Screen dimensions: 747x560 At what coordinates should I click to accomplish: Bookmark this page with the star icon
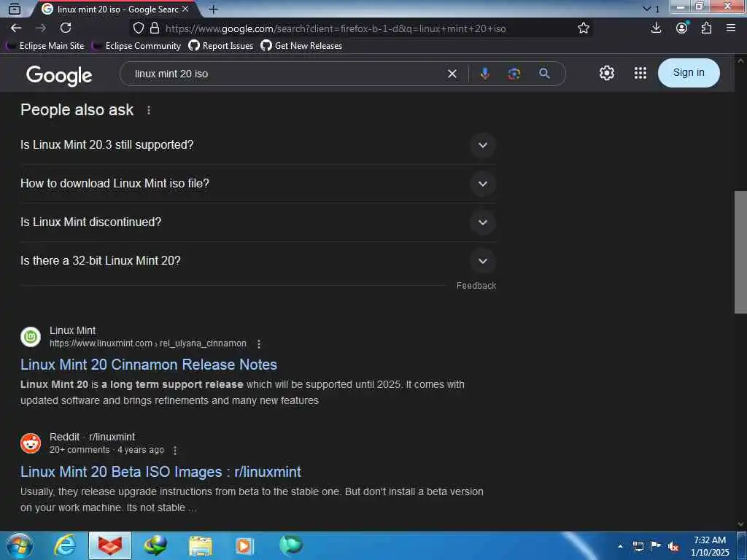[x=584, y=28]
